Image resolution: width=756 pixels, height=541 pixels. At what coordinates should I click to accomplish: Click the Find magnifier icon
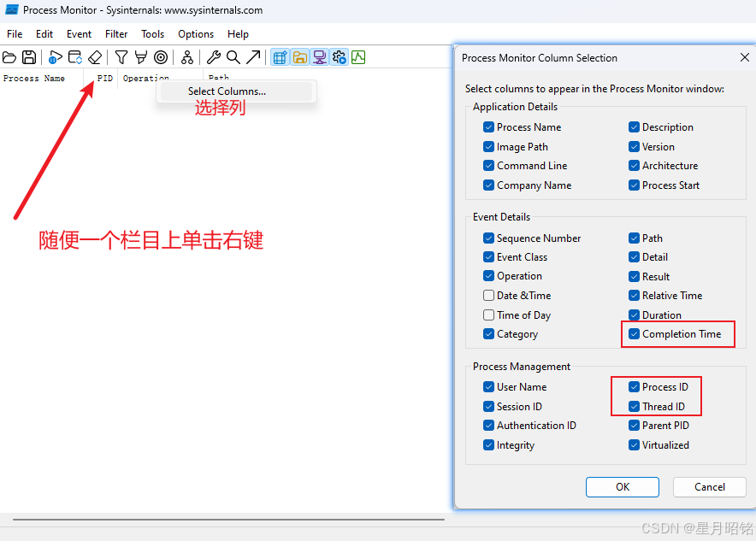233,57
